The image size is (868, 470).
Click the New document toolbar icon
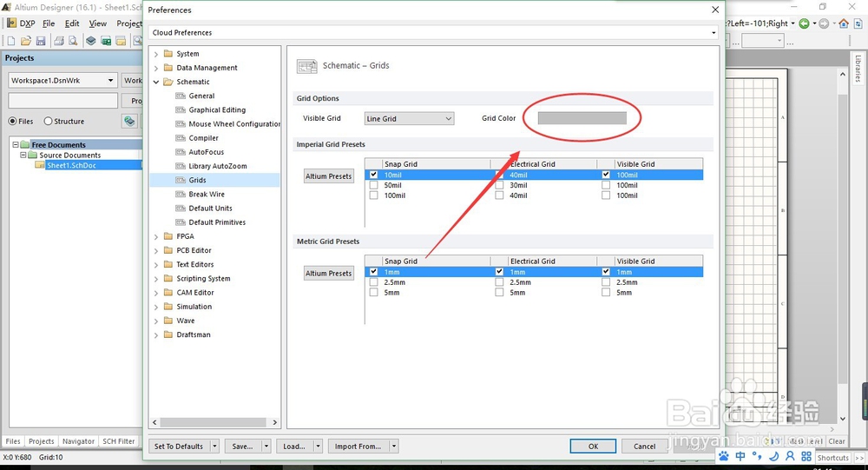11,41
